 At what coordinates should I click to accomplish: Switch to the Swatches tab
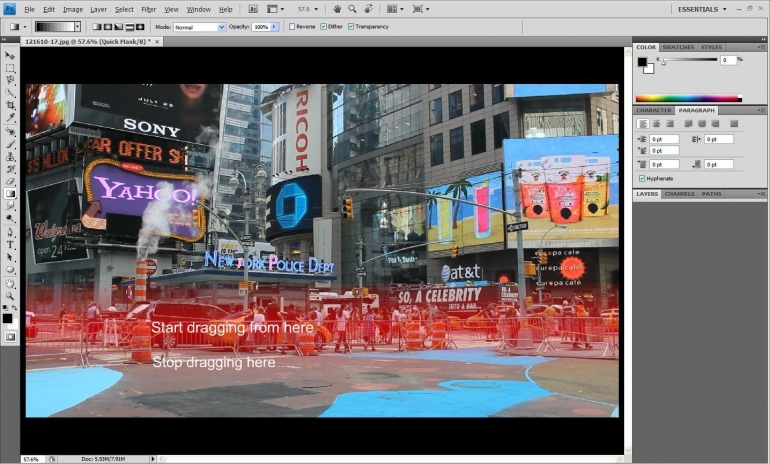(678, 47)
